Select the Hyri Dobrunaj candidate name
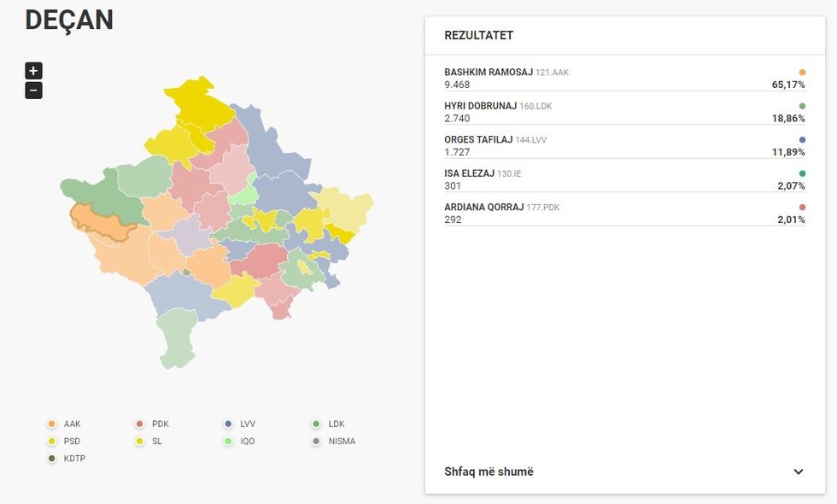This screenshot has width=837, height=504. (480, 106)
